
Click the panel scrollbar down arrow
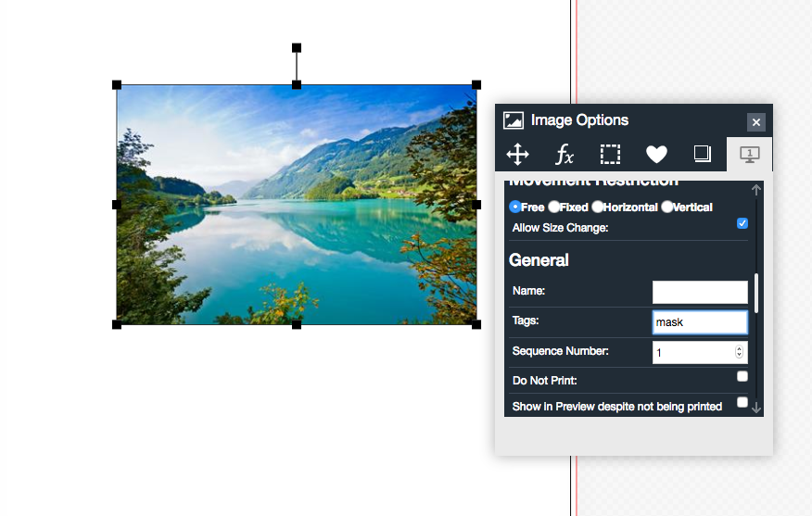(x=756, y=408)
